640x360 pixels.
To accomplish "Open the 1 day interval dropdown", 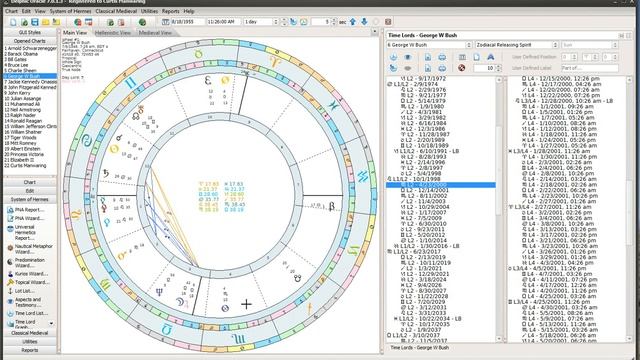I will pos(260,22).
